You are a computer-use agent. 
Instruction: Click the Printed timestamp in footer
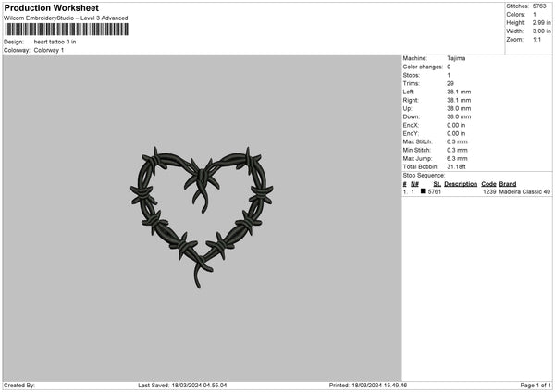point(369,386)
